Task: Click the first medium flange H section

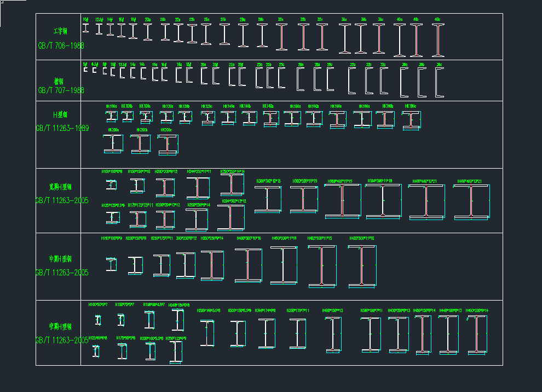Action: [x=112, y=264]
